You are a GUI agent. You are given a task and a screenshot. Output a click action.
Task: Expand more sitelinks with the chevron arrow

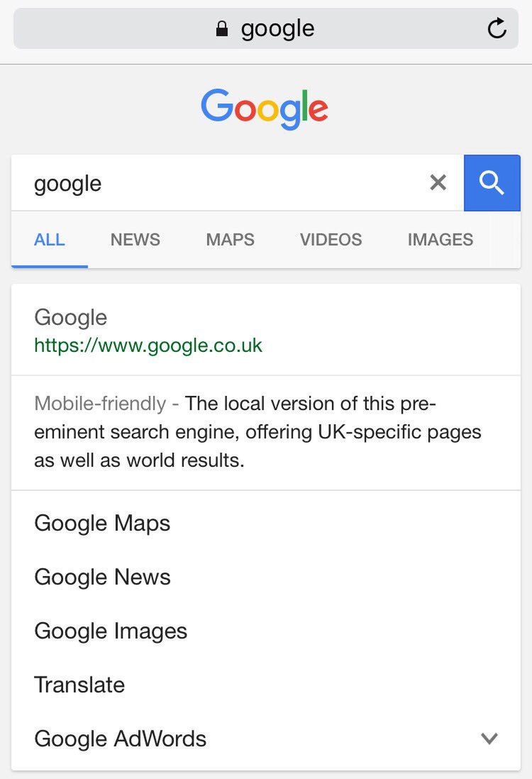tap(489, 739)
